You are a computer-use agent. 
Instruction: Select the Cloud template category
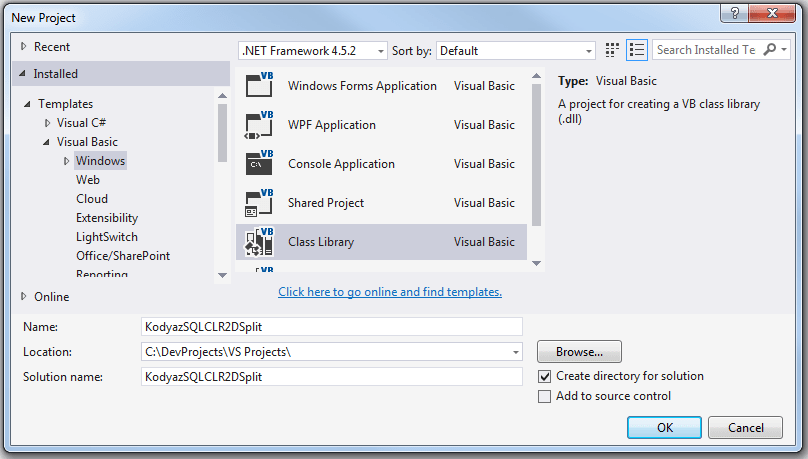coord(92,199)
